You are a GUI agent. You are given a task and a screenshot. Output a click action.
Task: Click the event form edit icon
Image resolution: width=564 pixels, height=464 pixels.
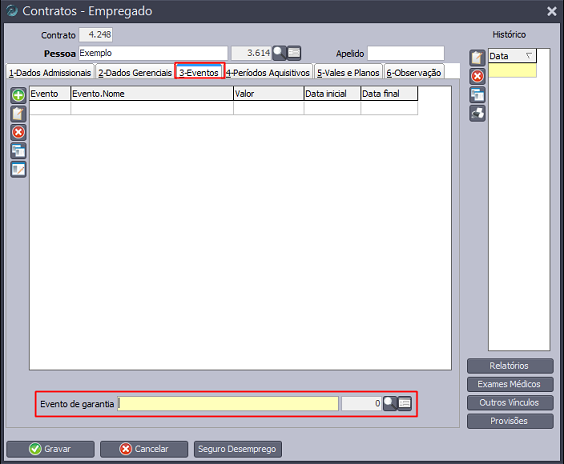18,169
